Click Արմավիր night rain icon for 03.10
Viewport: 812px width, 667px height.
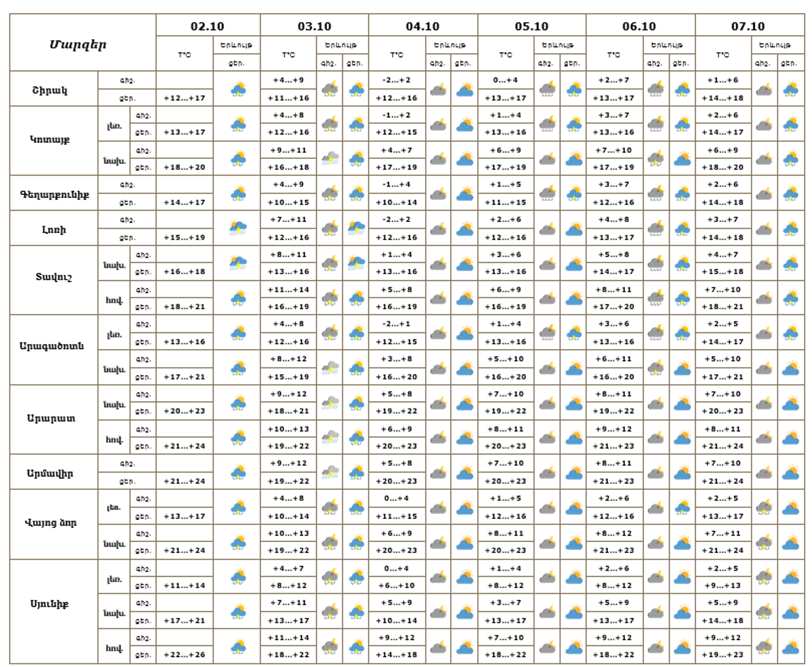coord(330,472)
